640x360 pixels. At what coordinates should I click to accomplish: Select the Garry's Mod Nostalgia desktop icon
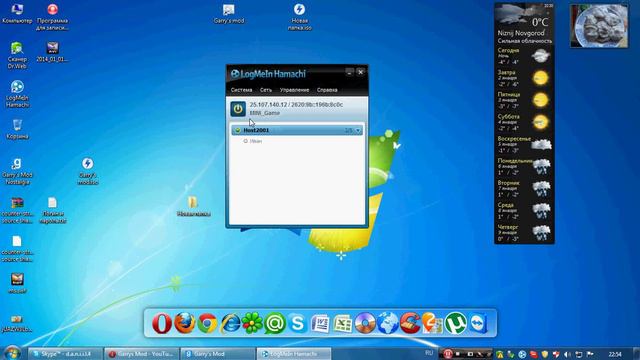pos(17,171)
